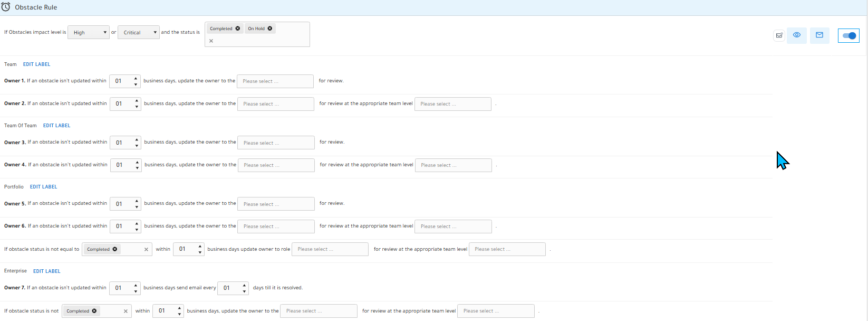Increase Owner 3 business days with up arrow

click(137, 139)
